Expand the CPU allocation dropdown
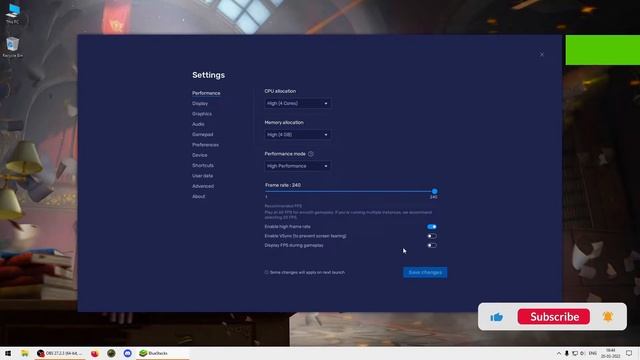 [298, 104]
